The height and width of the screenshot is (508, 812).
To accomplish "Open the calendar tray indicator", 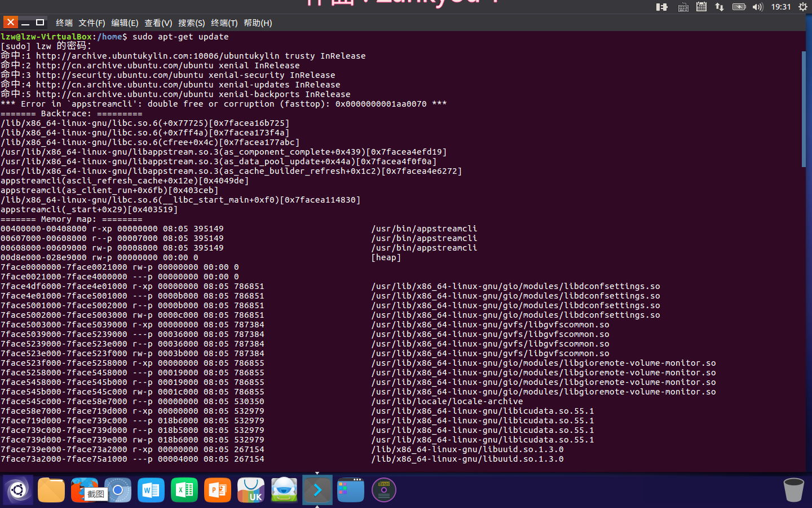I will click(x=701, y=7).
